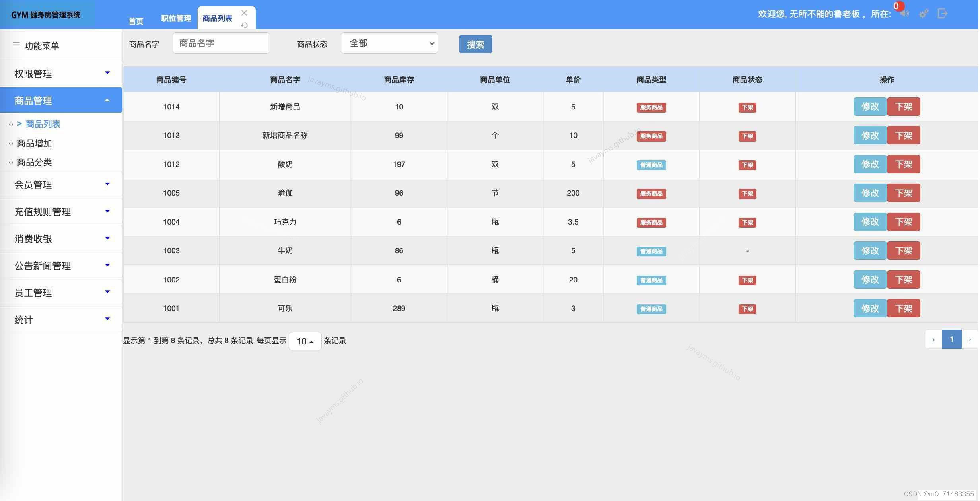Expand the 统计 sidebar menu
Image resolution: width=980 pixels, height=501 pixels.
tap(61, 320)
